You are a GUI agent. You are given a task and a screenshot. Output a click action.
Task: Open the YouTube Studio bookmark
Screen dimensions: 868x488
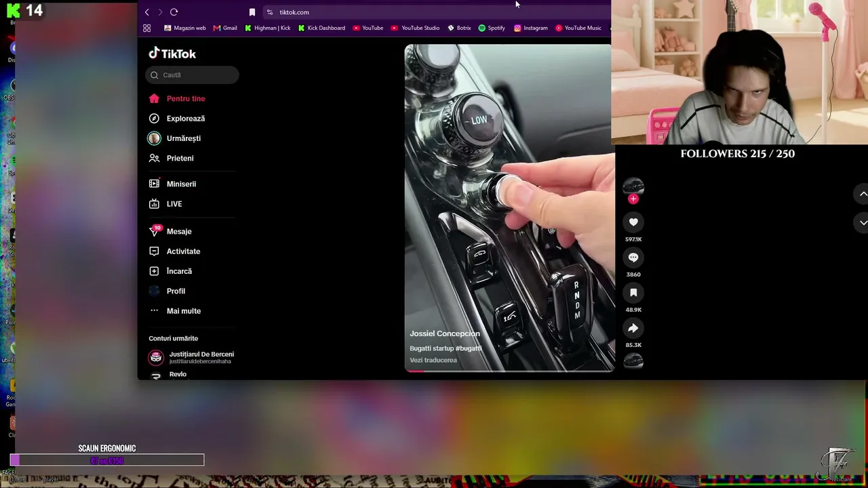pyautogui.click(x=416, y=28)
